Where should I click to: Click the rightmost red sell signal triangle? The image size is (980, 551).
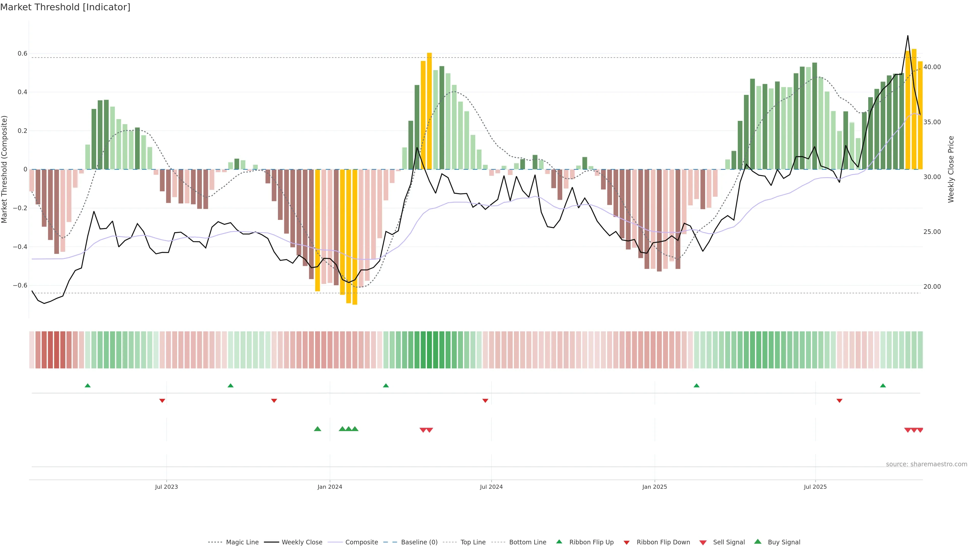pos(920,430)
